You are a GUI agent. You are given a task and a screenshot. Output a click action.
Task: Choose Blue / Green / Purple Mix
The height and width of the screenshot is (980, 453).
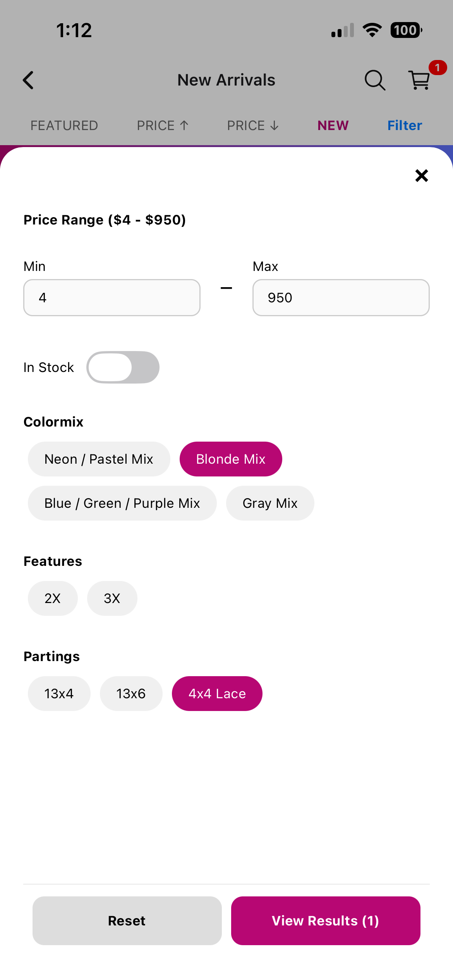coord(122,503)
